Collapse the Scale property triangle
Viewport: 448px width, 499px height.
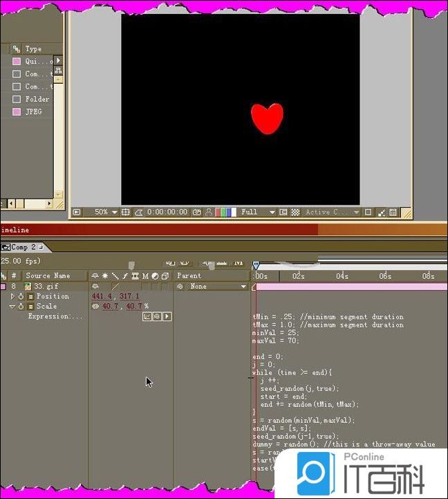point(12,307)
